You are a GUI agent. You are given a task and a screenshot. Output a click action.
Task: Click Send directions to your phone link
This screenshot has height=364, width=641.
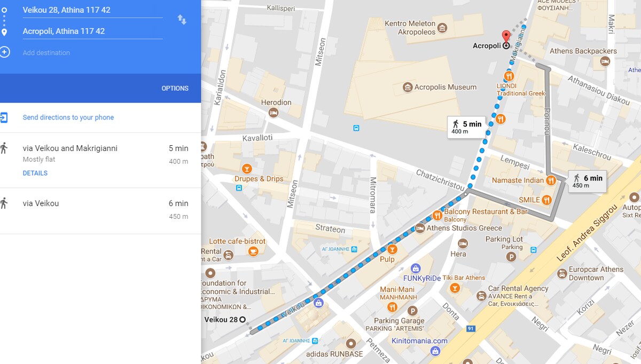pyautogui.click(x=68, y=117)
